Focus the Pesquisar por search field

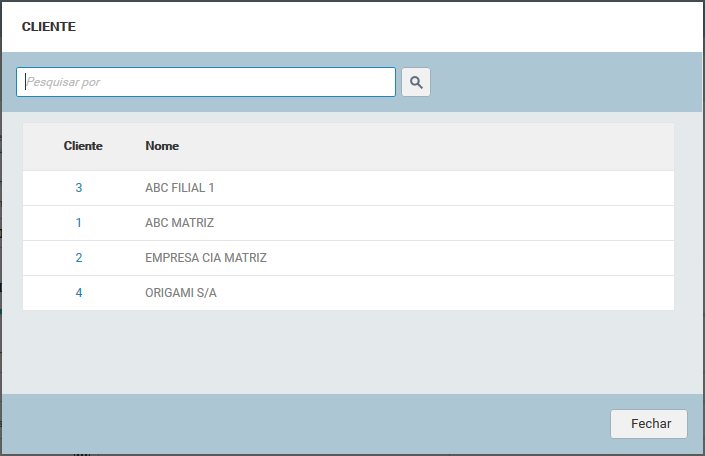pos(206,82)
